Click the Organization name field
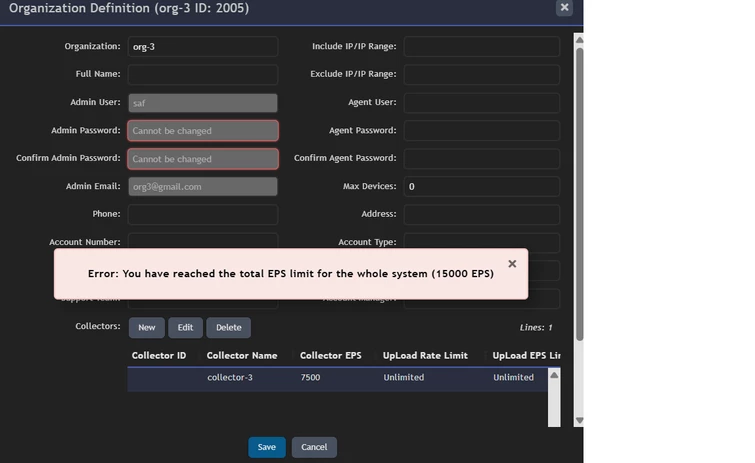The width and height of the screenshot is (755, 463). click(x=203, y=47)
